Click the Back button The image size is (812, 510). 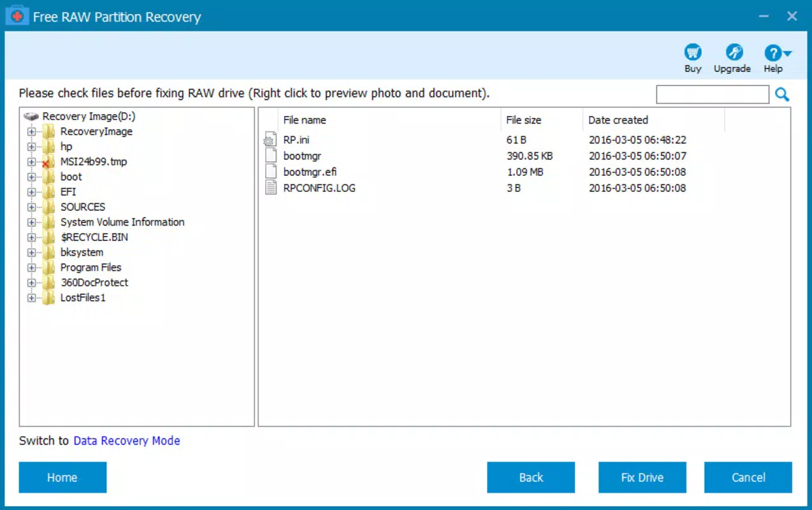(531, 477)
